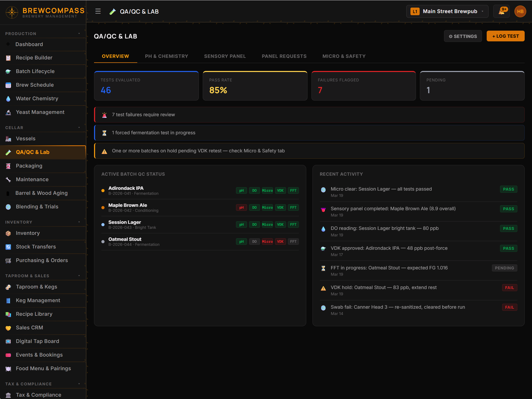This screenshot has height=399, width=532.
Task: Click the Blending & Trials icon
Action: [8, 207]
